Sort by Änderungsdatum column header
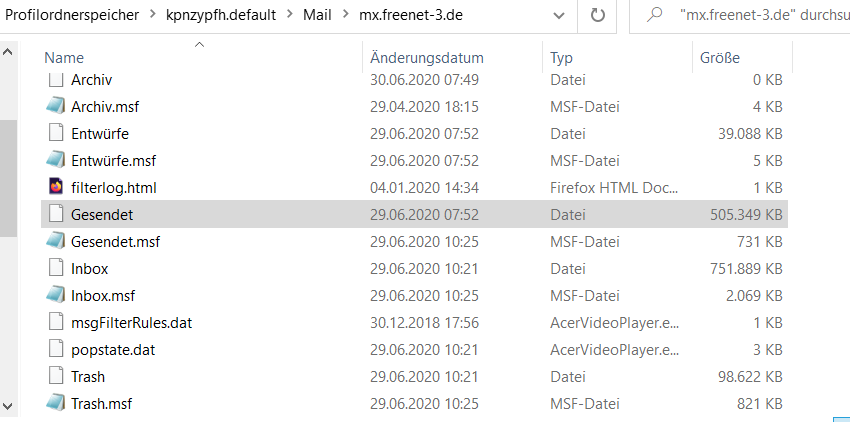 427,58
